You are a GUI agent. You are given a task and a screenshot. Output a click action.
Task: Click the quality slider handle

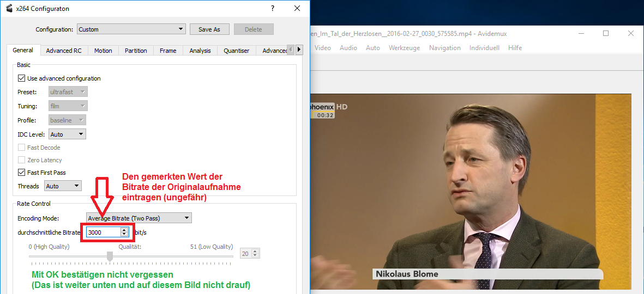(110, 256)
